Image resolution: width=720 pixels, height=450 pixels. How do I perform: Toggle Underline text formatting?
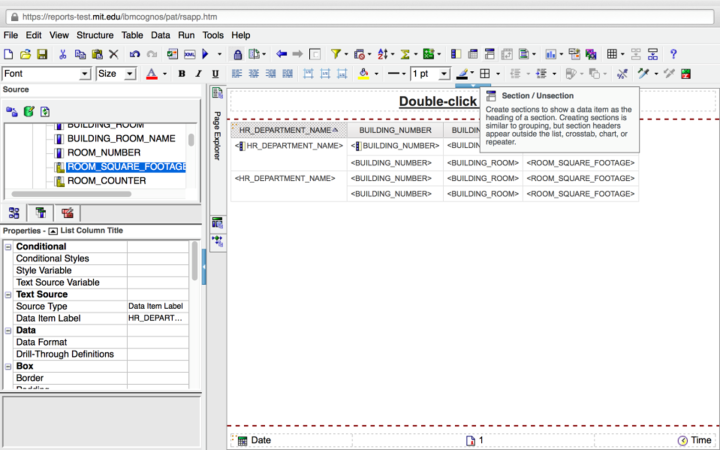pyautogui.click(x=215, y=74)
